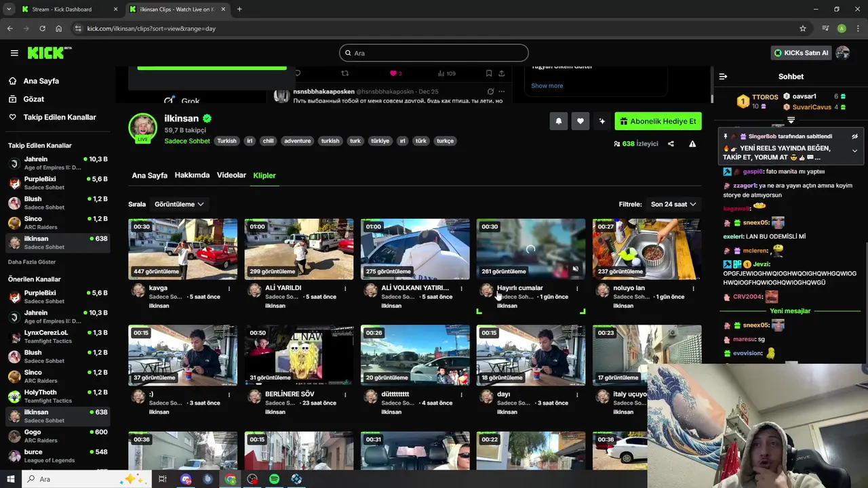
Task: Open the BERLİNERE SÖV clip thumbnail
Action: [x=298, y=355]
